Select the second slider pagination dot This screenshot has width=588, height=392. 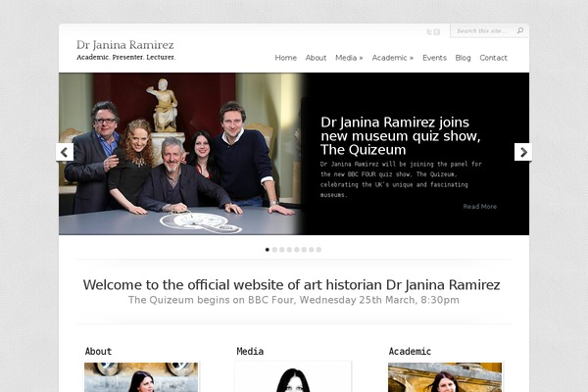(274, 249)
